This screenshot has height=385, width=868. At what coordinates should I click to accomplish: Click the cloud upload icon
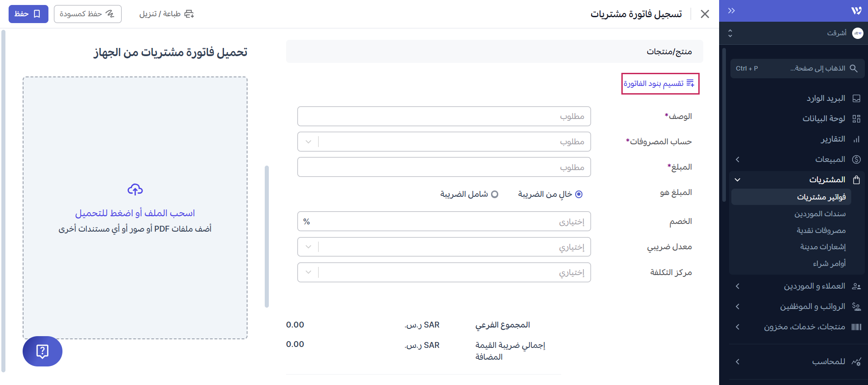point(135,190)
